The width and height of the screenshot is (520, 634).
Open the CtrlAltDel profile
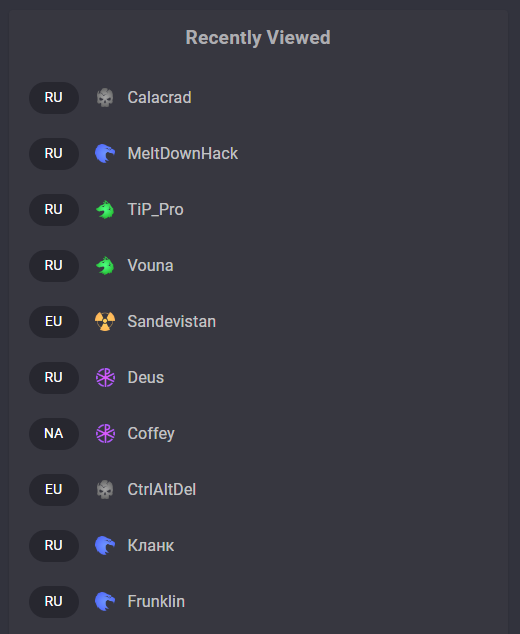161,490
